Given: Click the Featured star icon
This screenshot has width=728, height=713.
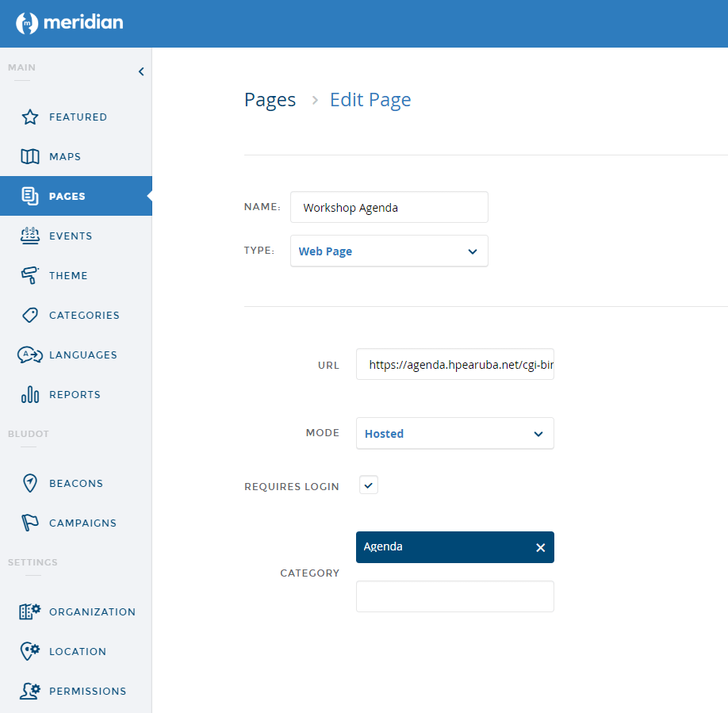Looking at the screenshot, I should pyautogui.click(x=30, y=117).
